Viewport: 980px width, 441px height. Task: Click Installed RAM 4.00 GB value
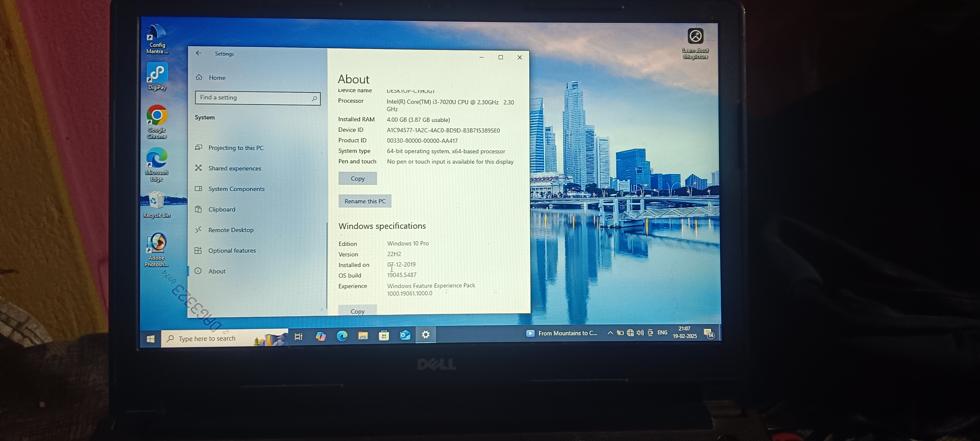click(x=418, y=119)
